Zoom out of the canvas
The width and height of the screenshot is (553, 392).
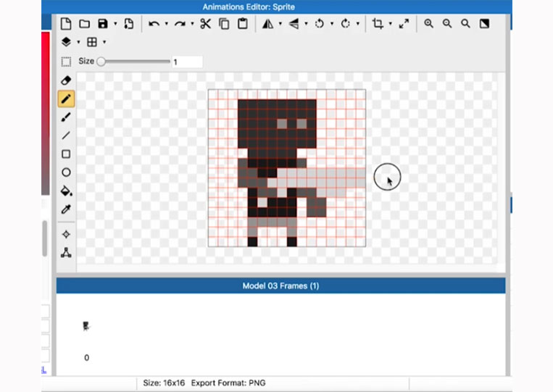click(447, 24)
